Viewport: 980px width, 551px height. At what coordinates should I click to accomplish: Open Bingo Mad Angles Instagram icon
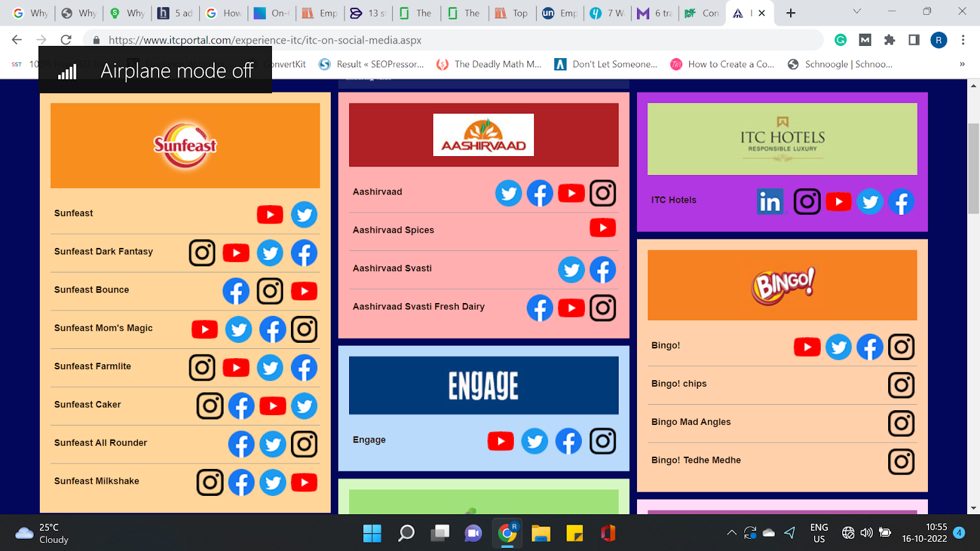(x=901, y=423)
